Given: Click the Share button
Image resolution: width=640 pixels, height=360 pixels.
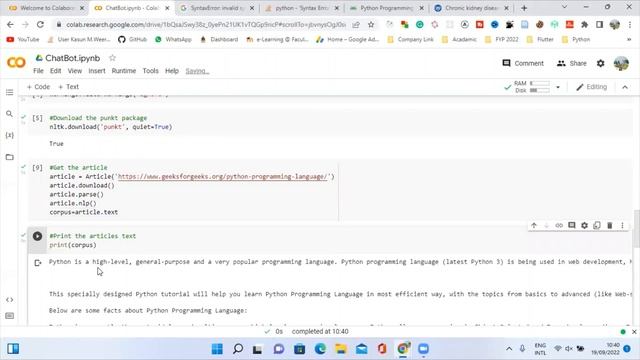Looking at the screenshot, I should pyautogui.click(x=571, y=63).
